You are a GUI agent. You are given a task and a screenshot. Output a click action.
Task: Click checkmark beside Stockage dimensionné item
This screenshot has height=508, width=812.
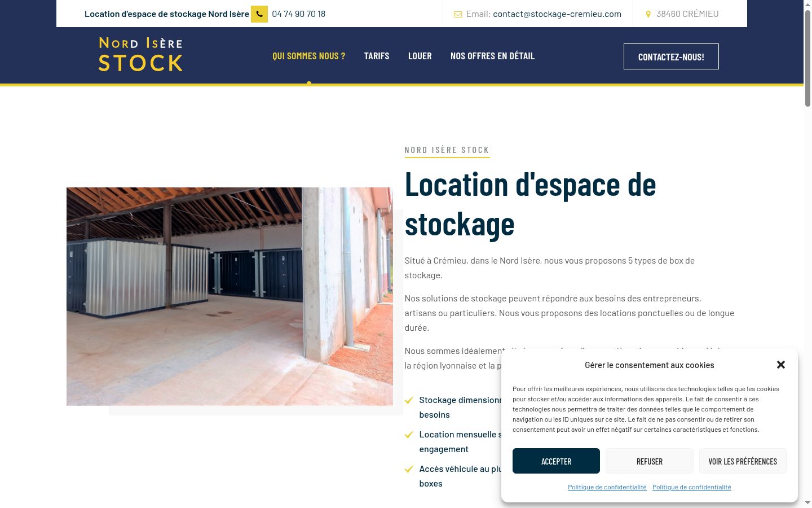[x=409, y=400]
